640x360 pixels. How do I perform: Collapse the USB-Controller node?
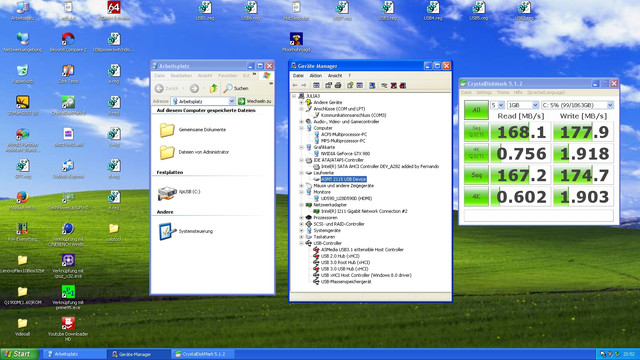(302, 243)
